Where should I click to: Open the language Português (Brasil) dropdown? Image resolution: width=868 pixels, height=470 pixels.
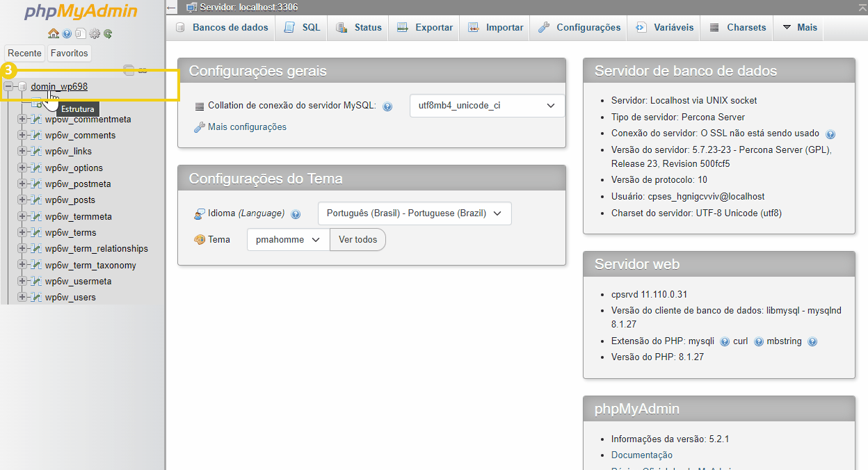pyautogui.click(x=415, y=213)
